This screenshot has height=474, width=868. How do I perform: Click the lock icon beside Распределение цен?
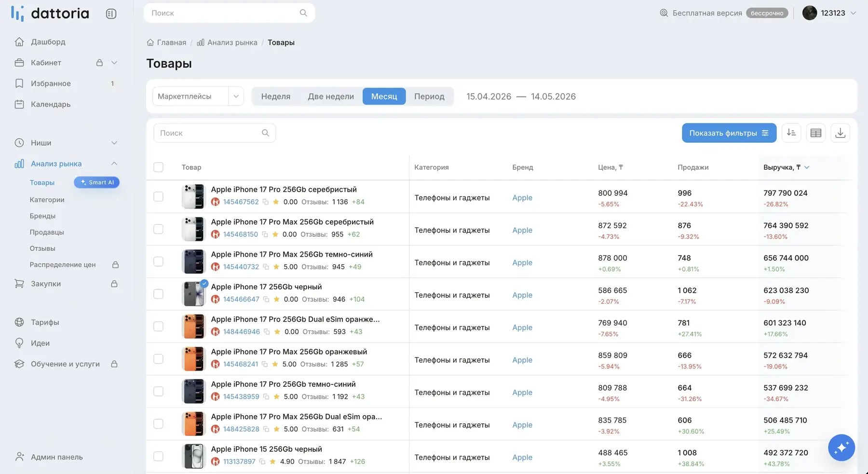tap(115, 265)
